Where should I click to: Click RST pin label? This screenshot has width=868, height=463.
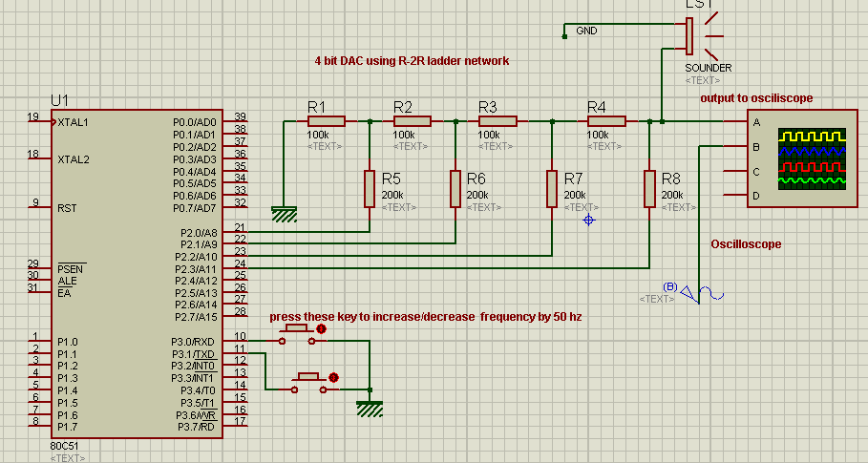67,208
